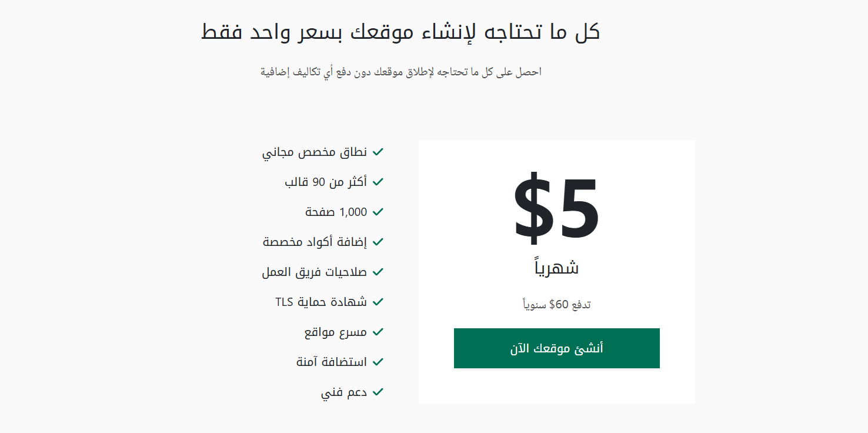Click the تدفع $60 سنوياً text
The image size is (868, 433).
click(556, 304)
